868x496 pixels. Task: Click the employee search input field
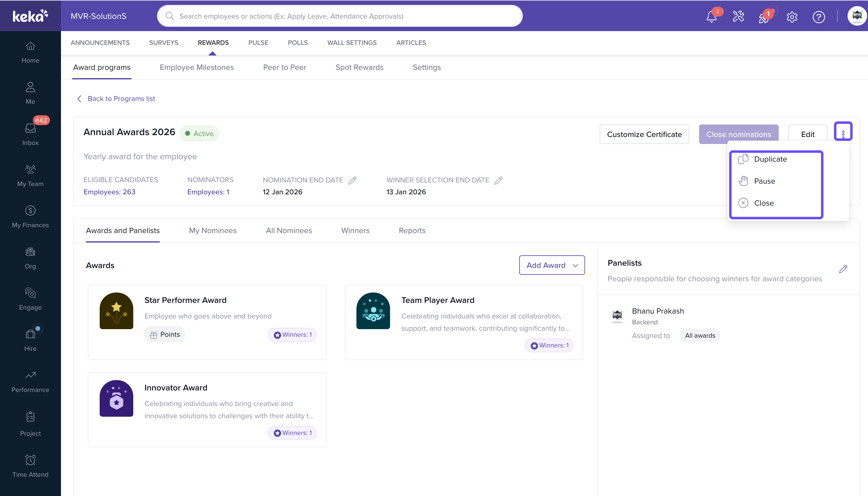pyautogui.click(x=339, y=16)
